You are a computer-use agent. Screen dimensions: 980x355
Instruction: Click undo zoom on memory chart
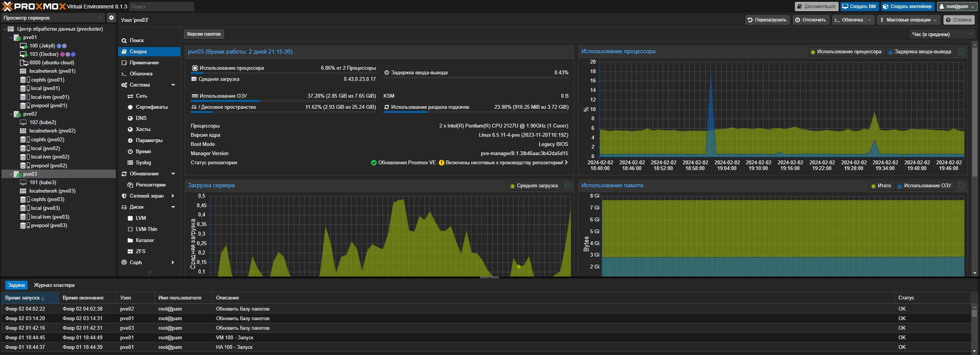(x=961, y=185)
